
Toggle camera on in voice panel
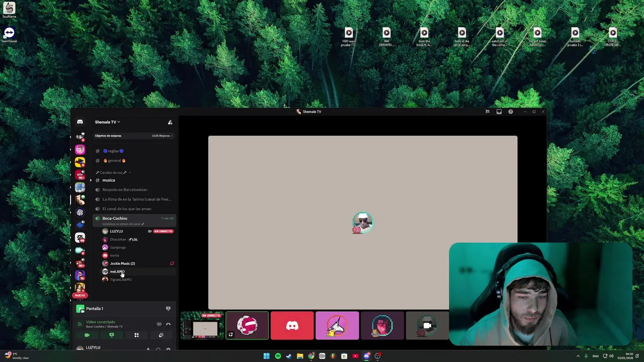click(87, 335)
